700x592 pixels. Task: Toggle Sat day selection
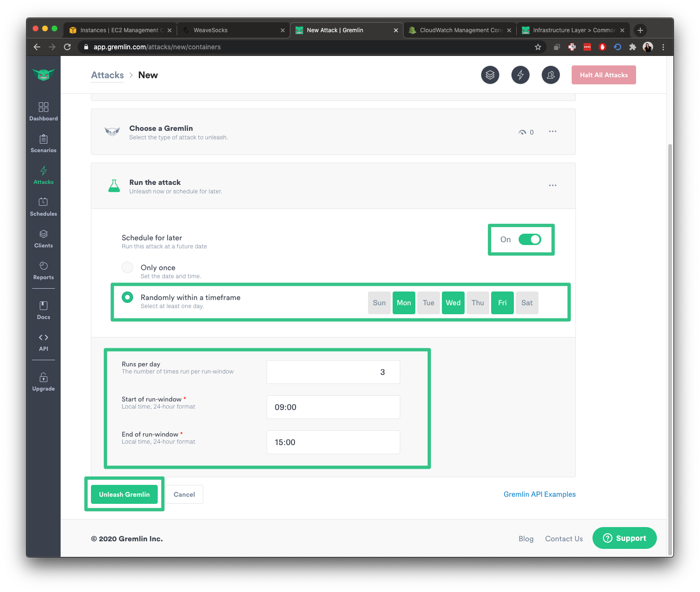tap(527, 303)
